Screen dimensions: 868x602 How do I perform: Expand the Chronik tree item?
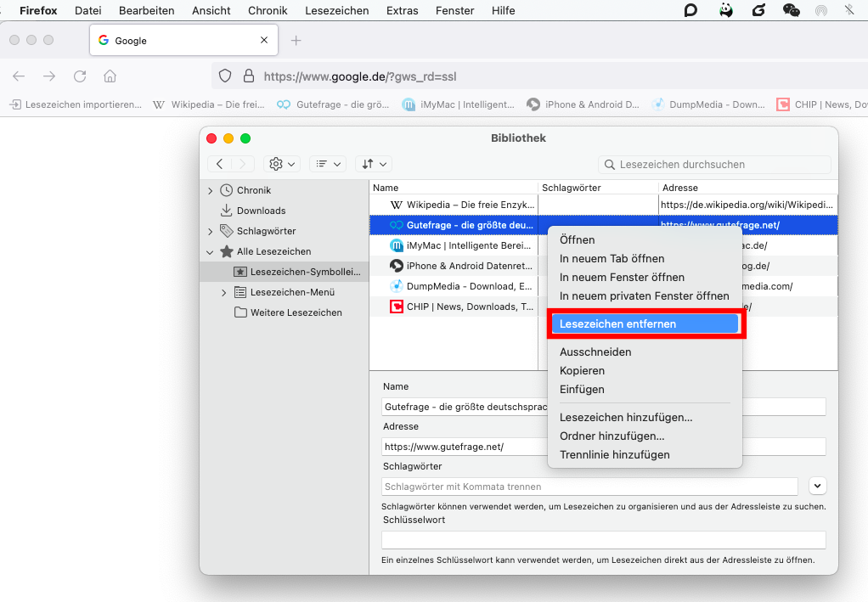click(210, 190)
